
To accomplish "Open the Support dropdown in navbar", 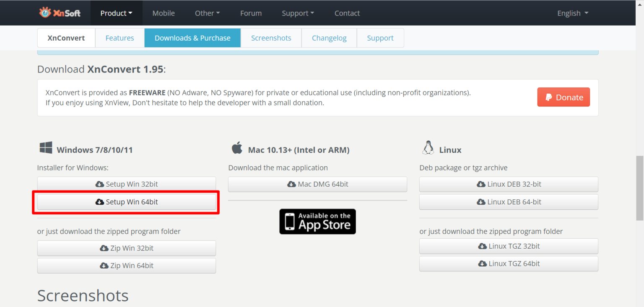I will point(298,13).
